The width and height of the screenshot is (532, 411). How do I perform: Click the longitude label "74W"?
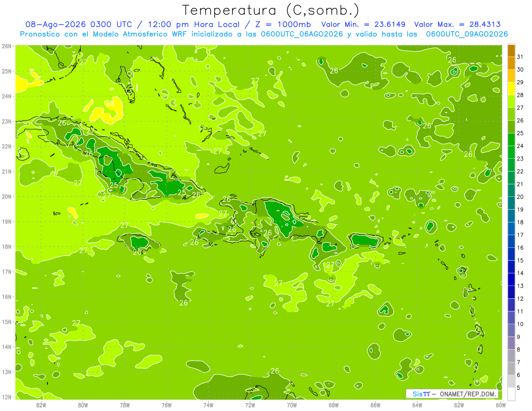click(x=208, y=405)
